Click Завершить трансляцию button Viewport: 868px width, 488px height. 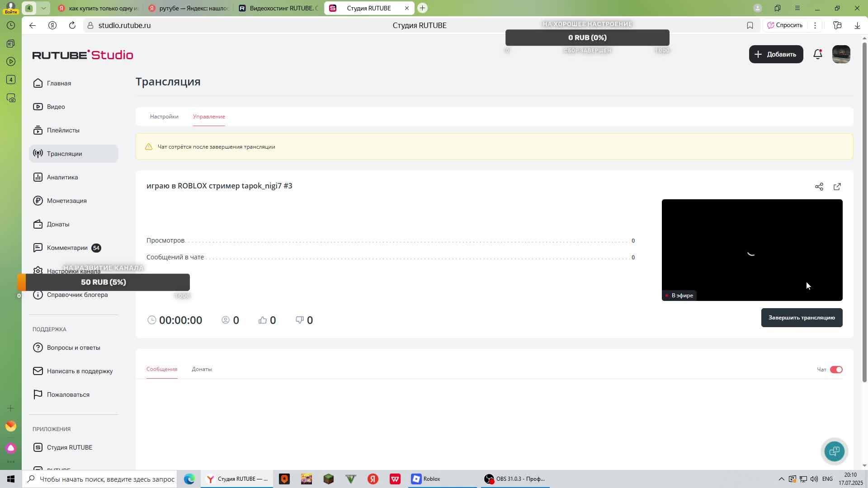(x=801, y=318)
